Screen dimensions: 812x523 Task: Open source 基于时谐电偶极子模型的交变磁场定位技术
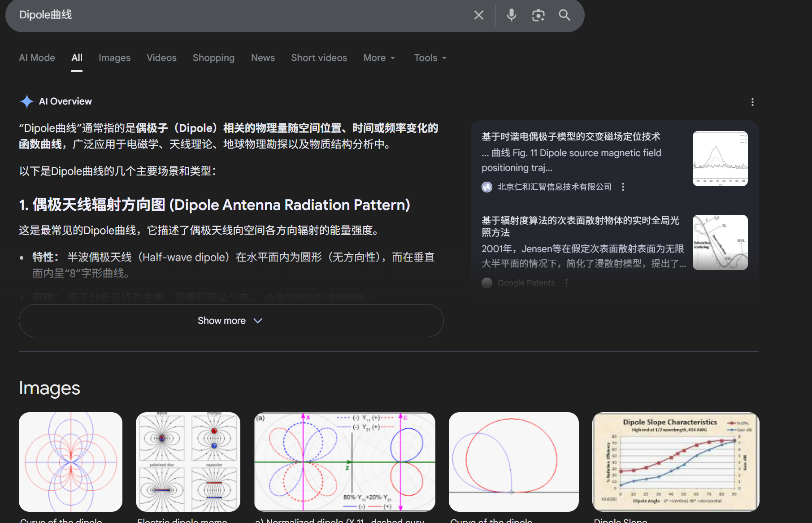pos(571,136)
